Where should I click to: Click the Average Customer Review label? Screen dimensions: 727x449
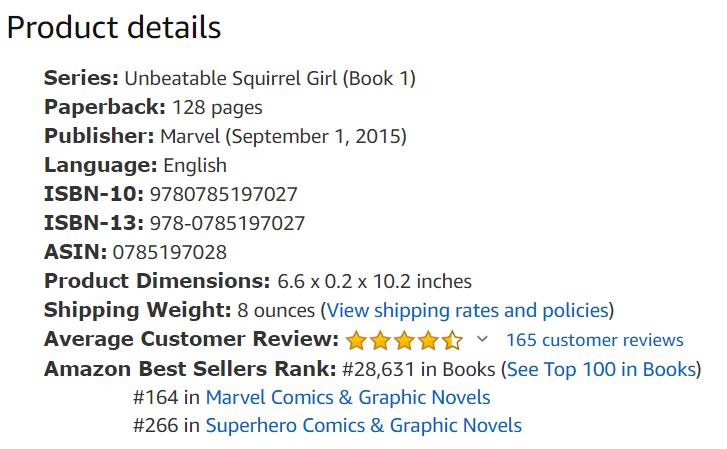tap(191, 340)
